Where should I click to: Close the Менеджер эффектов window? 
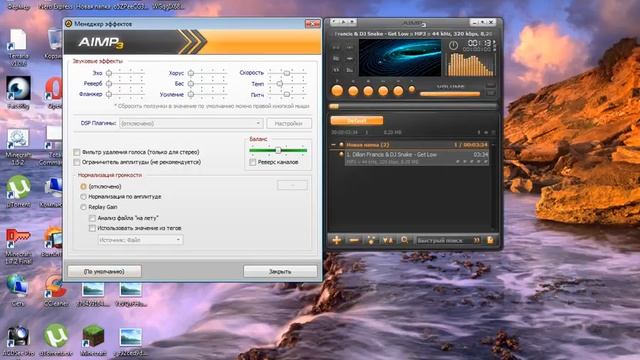point(312,24)
